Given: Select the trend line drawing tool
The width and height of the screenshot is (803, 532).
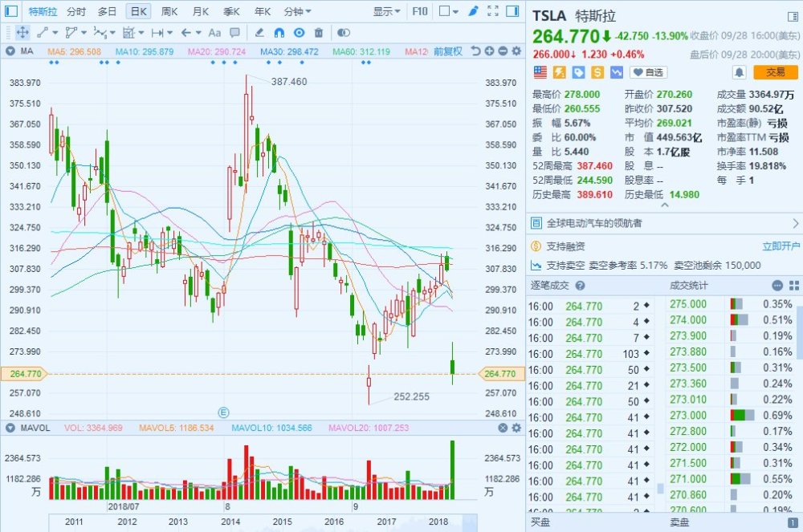Looking at the screenshot, I should (x=43, y=33).
